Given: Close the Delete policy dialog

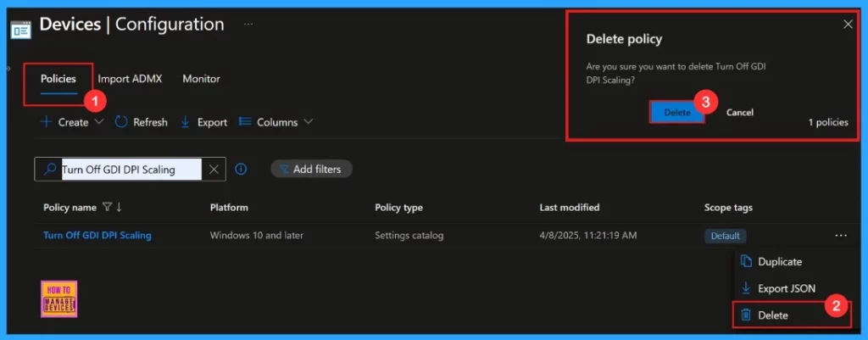Looking at the screenshot, I should 848,25.
